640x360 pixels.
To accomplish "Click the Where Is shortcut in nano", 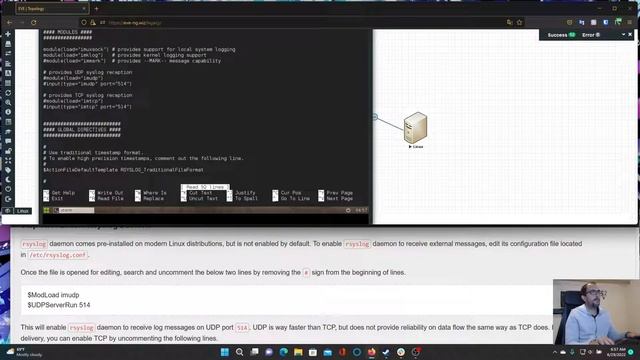I will 151,193.
